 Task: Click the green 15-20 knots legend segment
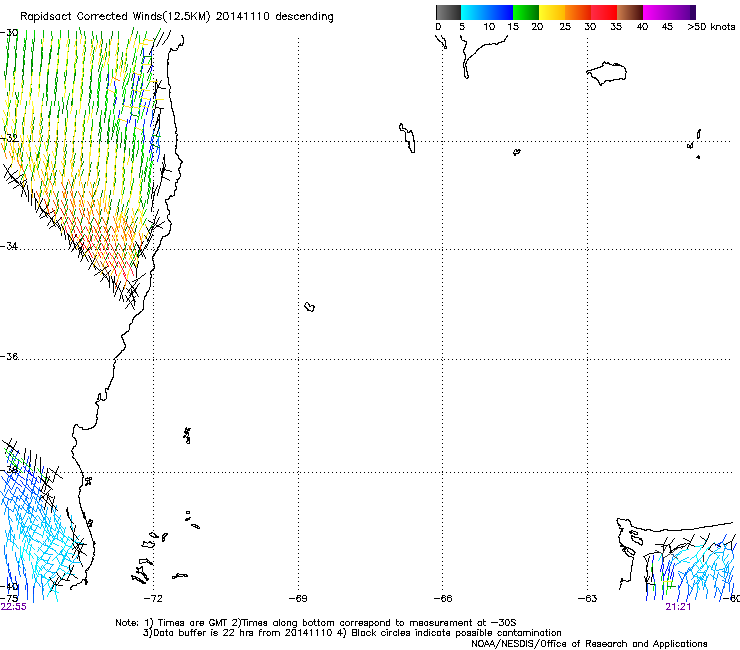(526, 12)
